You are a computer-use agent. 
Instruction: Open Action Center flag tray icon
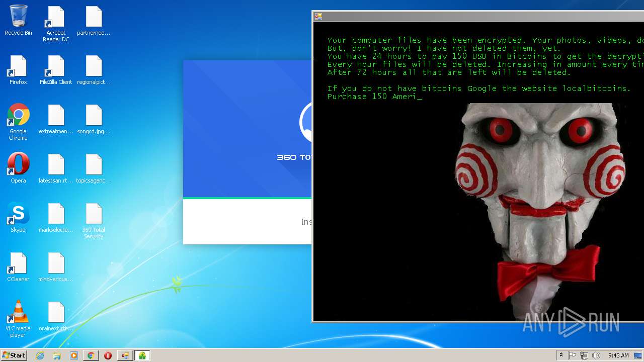pos(572,355)
